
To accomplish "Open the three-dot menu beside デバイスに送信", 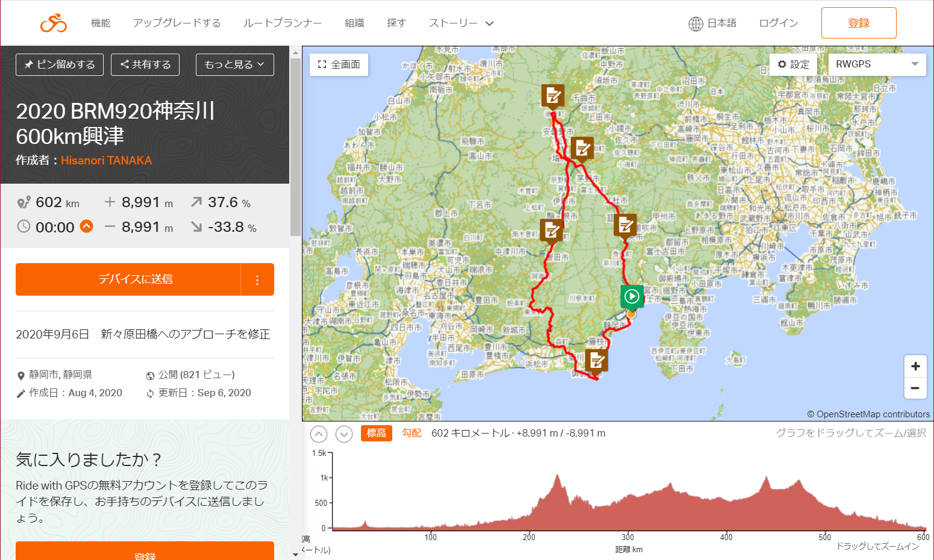I will pyautogui.click(x=257, y=279).
